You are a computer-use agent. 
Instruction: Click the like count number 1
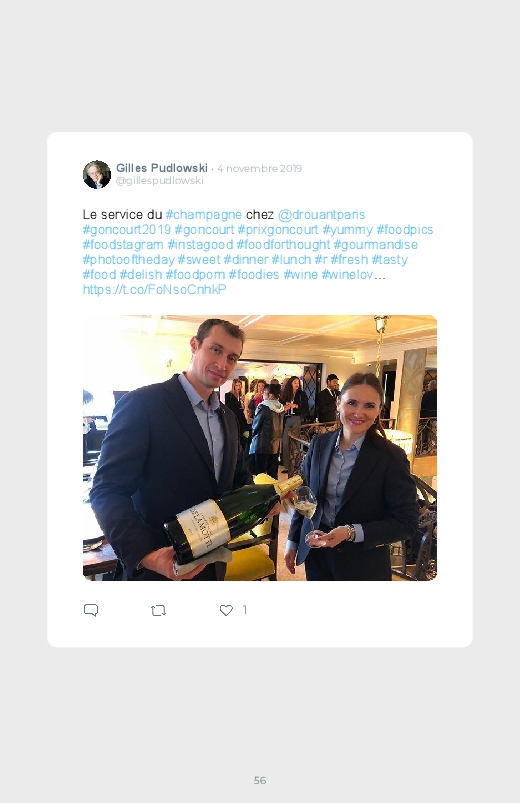pos(245,610)
